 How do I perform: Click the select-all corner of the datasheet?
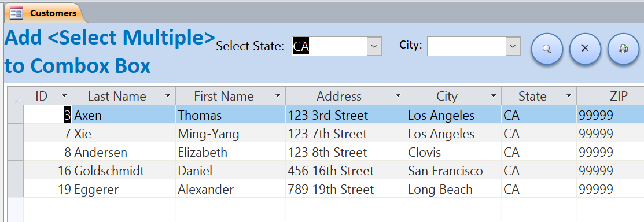point(16,96)
